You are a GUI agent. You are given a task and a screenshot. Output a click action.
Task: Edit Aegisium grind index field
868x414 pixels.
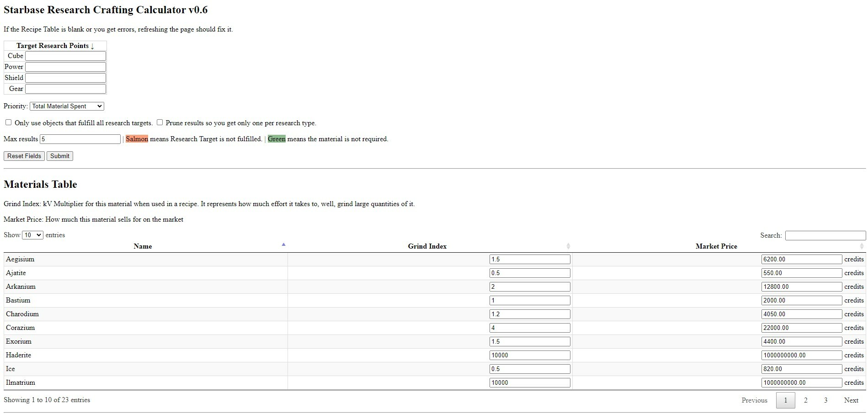[530, 259]
